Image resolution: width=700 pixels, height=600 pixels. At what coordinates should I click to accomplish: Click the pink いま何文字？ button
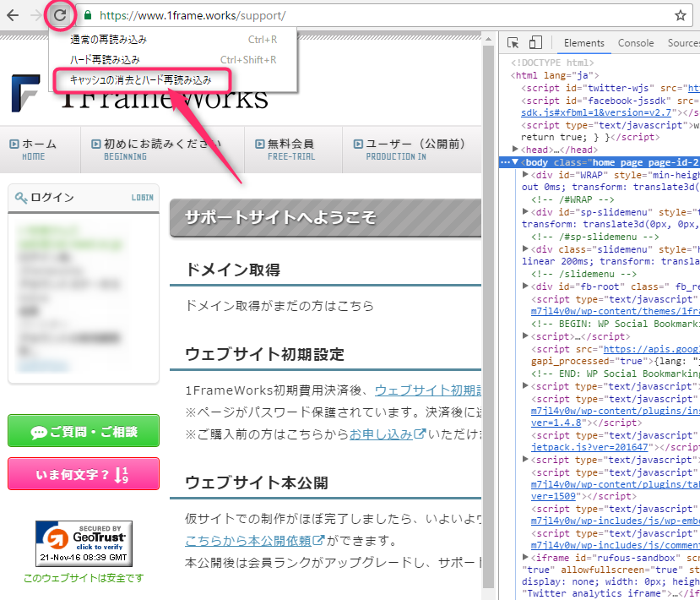point(84,474)
